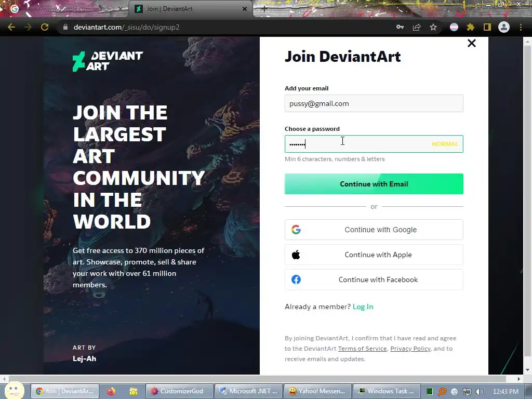The image size is (532, 399).
Task: Switch to Microsoft .NET taskbar window
Action: [249, 391]
